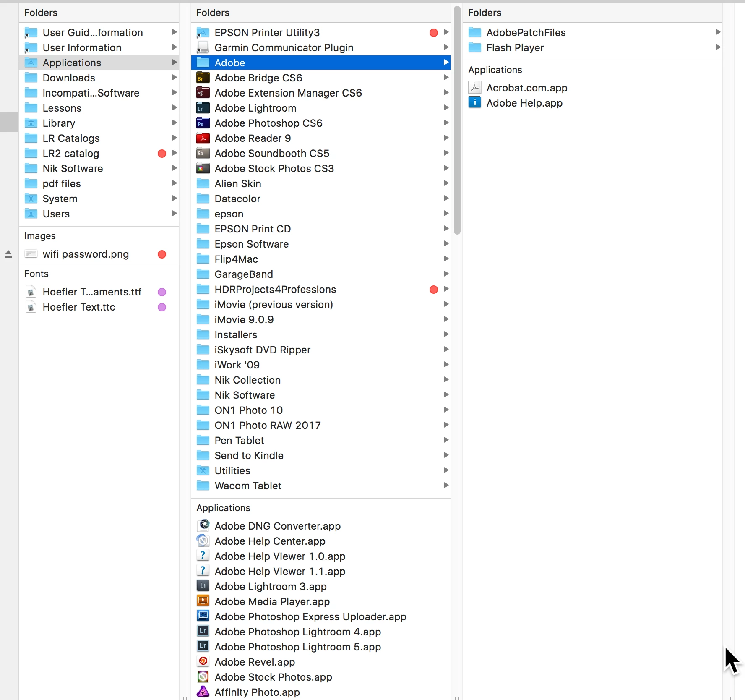Click the Adobe DNG Converter app icon
745x700 pixels.
[x=203, y=525]
